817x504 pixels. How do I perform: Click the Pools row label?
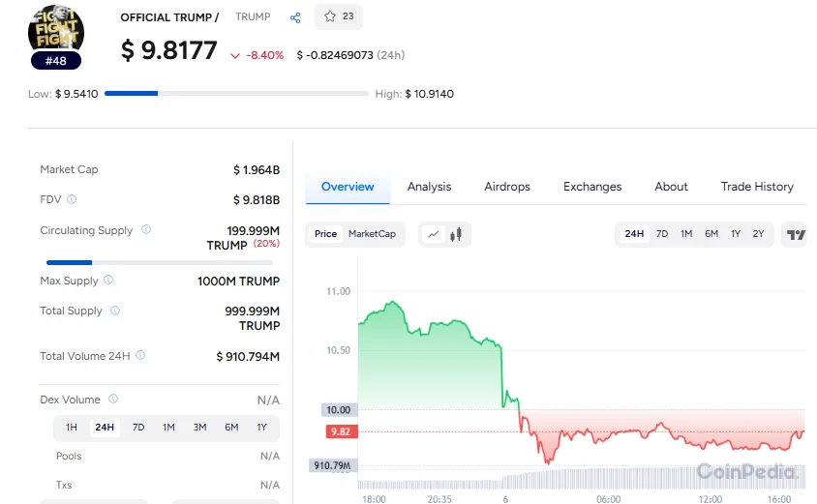[69, 456]
